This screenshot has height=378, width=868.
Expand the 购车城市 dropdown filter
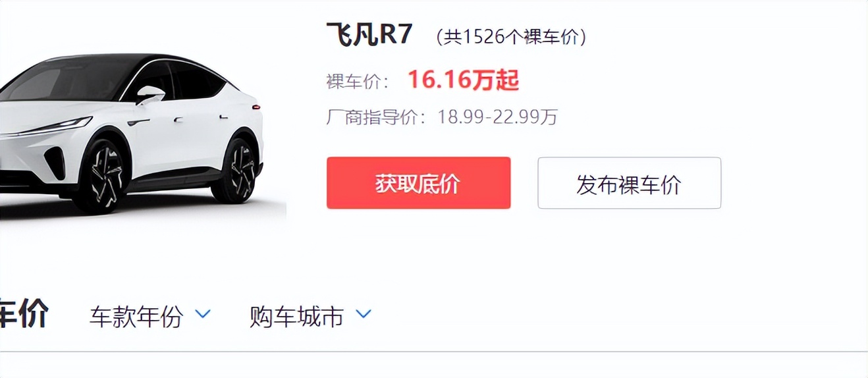click(310, 317)
